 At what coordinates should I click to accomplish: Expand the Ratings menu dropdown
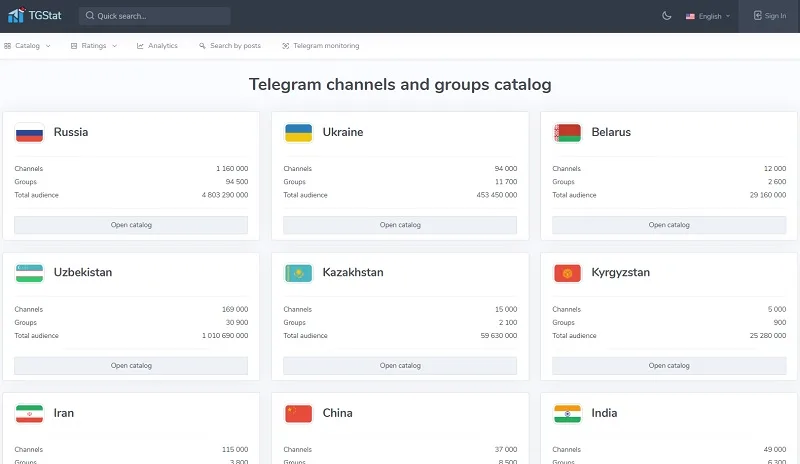pos(94,46)
